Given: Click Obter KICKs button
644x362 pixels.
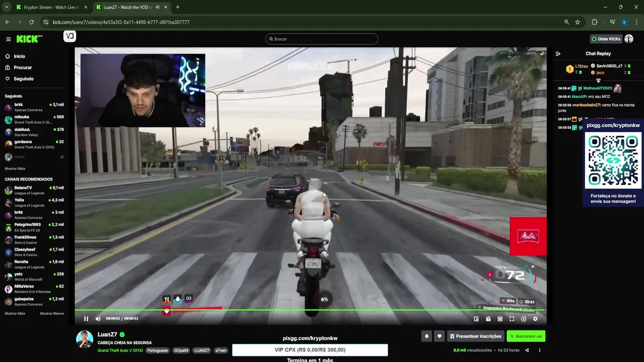Looking at the screenshot, I should (x=606, y=39).
